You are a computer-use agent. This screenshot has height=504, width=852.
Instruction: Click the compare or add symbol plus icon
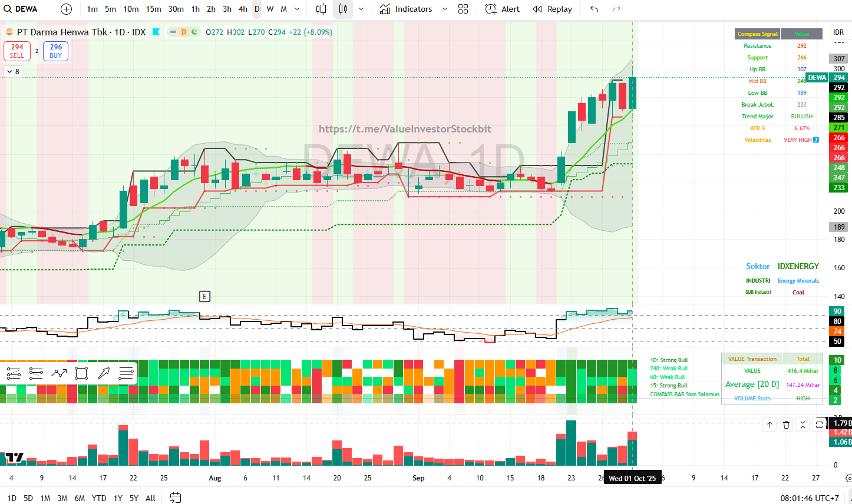tap(67, 9)
